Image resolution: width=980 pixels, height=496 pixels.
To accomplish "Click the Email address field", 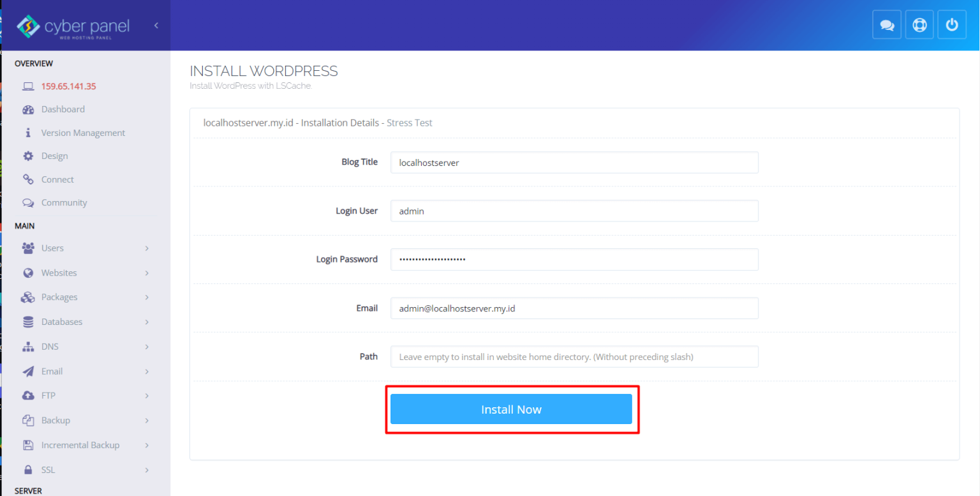I will [x=574, y=308].
